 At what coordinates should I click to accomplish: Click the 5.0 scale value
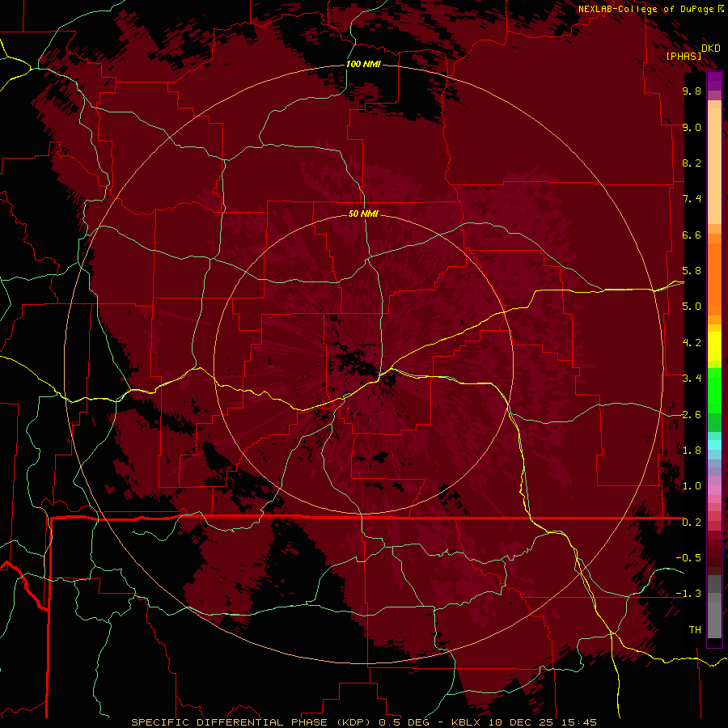pyautogui.click(x=692, y=307)
